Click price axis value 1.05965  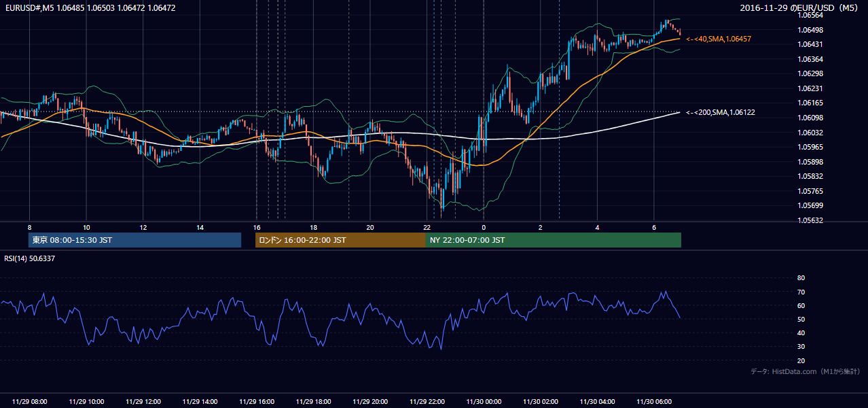[810, 147]
